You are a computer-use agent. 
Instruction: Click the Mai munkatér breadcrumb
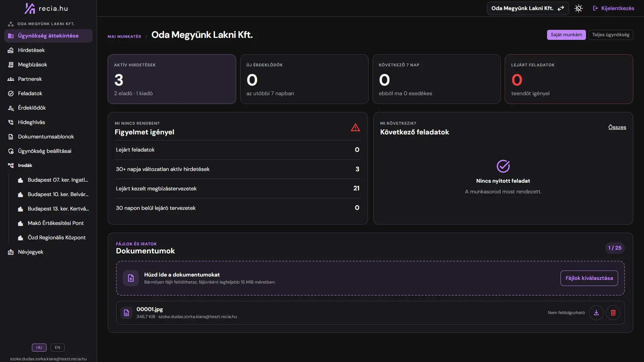(x=124, y=37)
